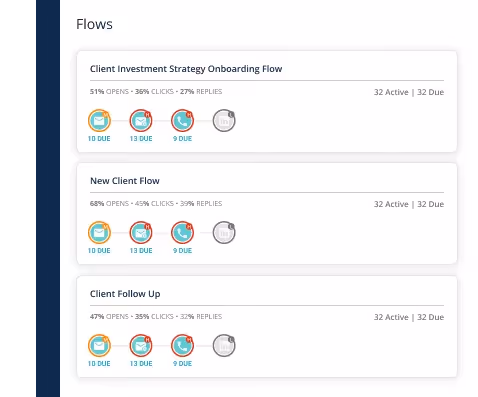478x397 pixels.
Task: Click "10 DUE" in Client Investment Strategy flow
Action: click(99, 139)
